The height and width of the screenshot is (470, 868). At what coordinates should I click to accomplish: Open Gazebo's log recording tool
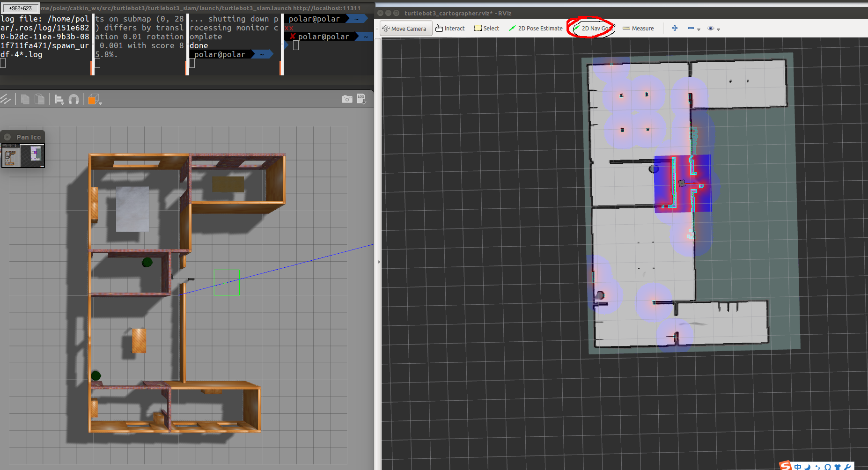pyautogui.click(x=362, y=99)
